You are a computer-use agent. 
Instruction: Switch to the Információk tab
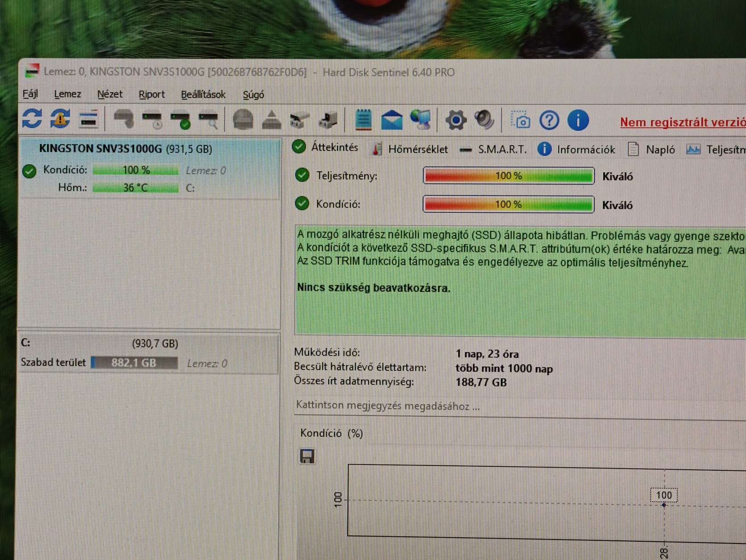(x=576, y=149)
